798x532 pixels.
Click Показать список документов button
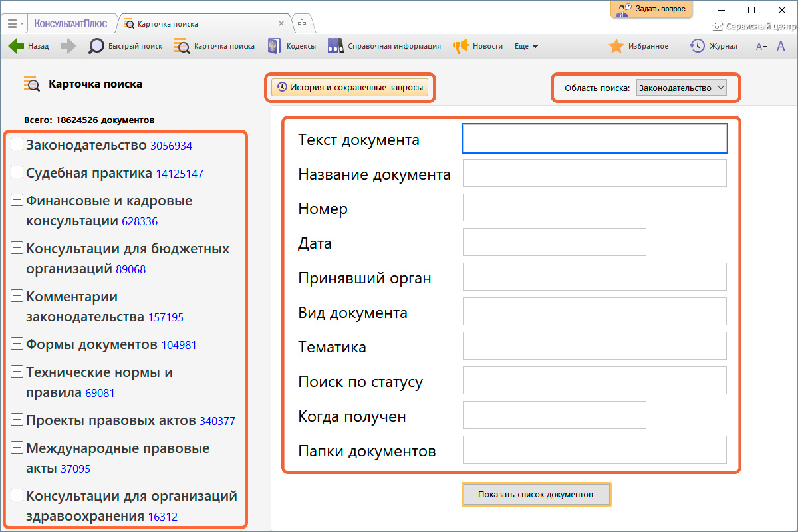click(x=536, y=495)
